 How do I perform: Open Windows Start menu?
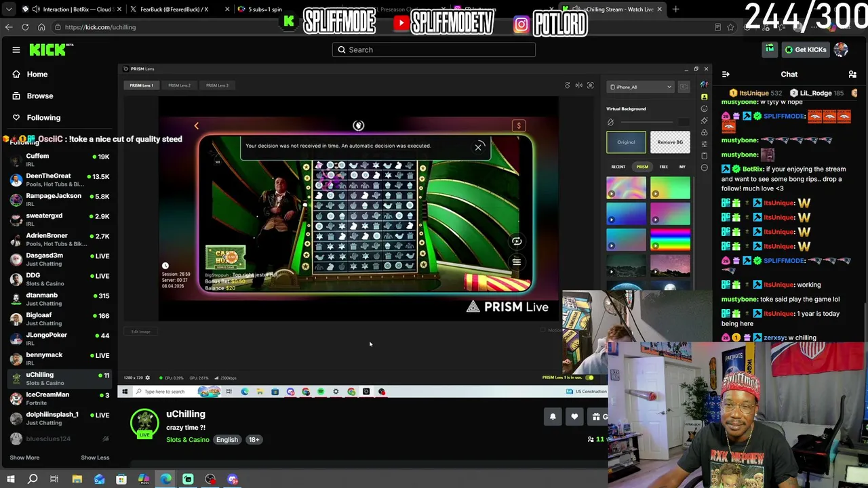10,479
